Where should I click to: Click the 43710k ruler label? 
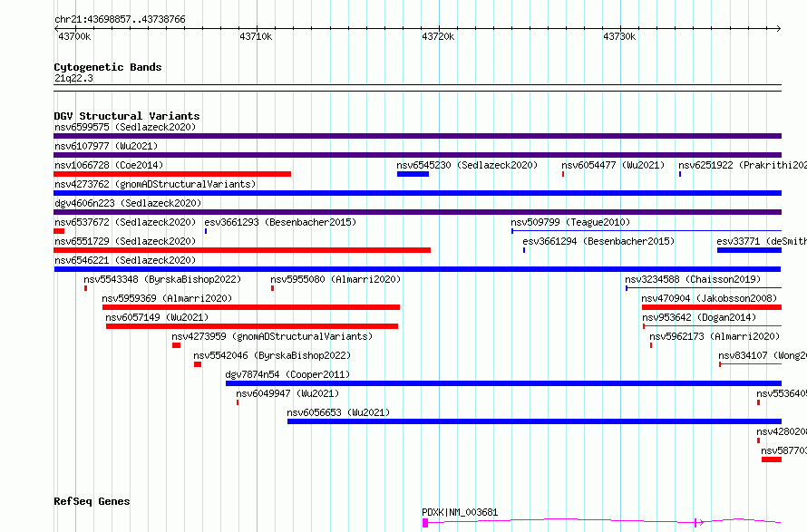click(256, 36)
